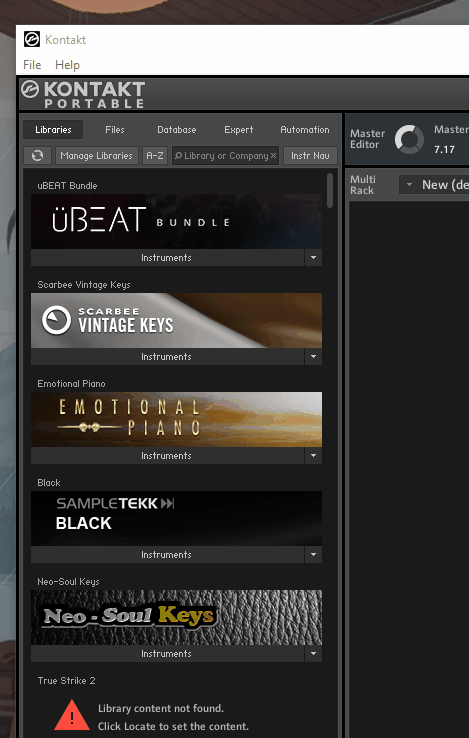This screenshot has height=738, width=469.
Task: Switch to the Database tab
Action: pos(177,129)
